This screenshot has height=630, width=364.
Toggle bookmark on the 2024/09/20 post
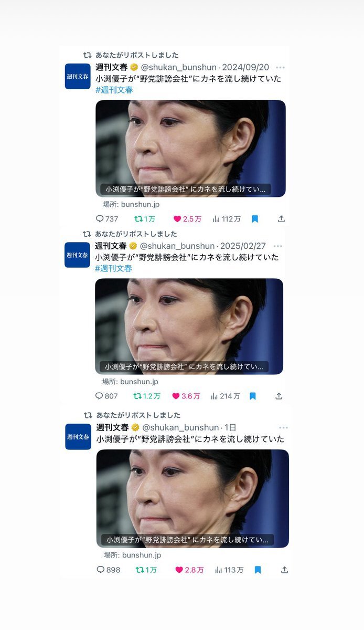click(x=255, y=219)
